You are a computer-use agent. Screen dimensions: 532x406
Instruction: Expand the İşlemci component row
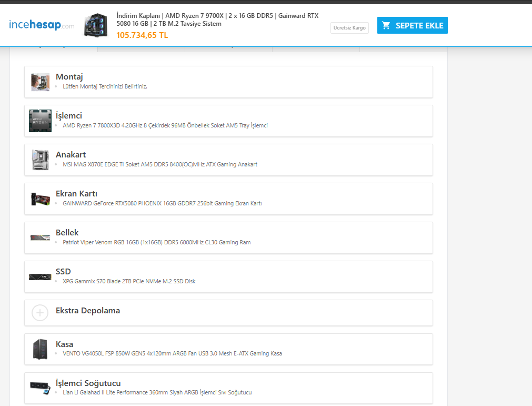tap(229, 121)
